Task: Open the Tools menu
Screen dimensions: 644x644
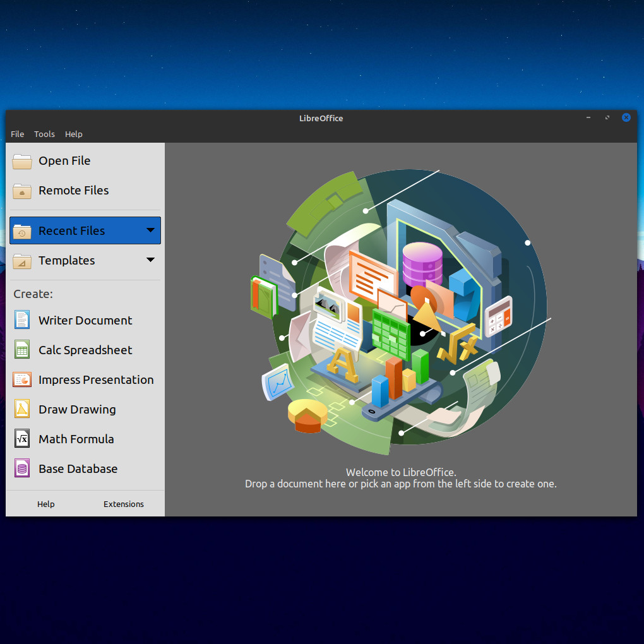Action: [x=44, y=134]
